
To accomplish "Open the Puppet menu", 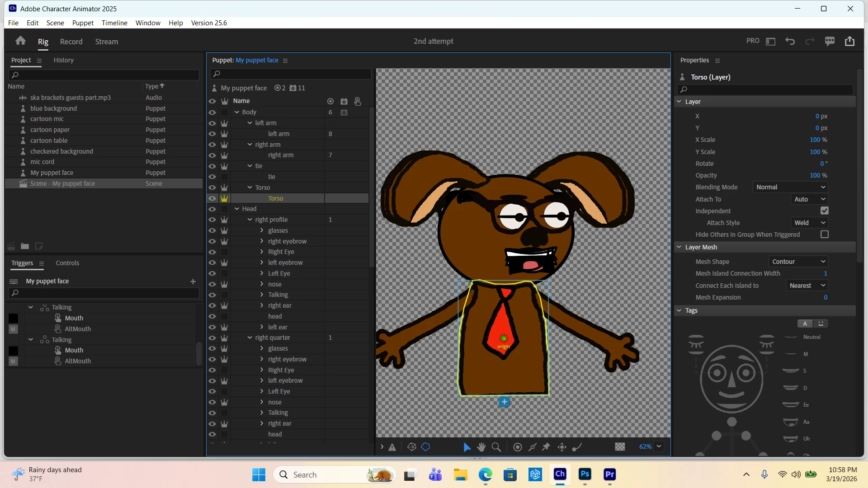I will click(83, 23).
